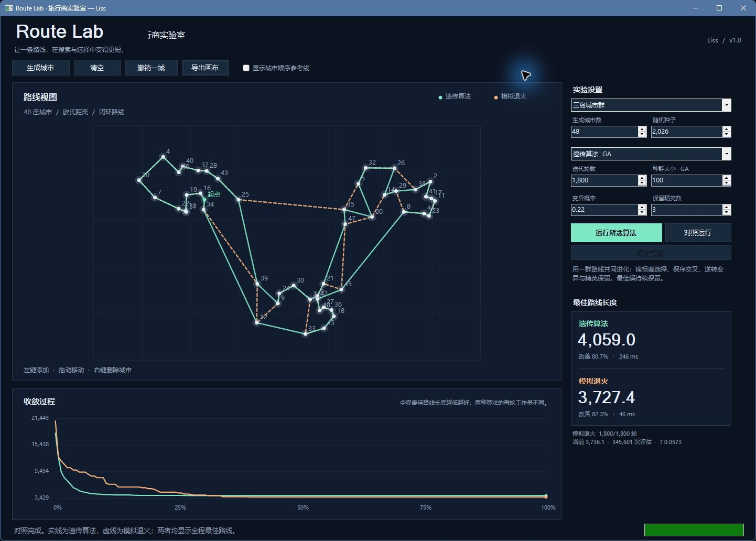Start comparison with 对照运行 button

point(698,233)
